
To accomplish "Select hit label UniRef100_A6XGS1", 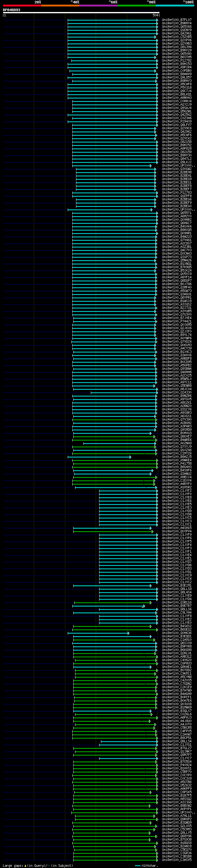I will [x=176, y=416].
